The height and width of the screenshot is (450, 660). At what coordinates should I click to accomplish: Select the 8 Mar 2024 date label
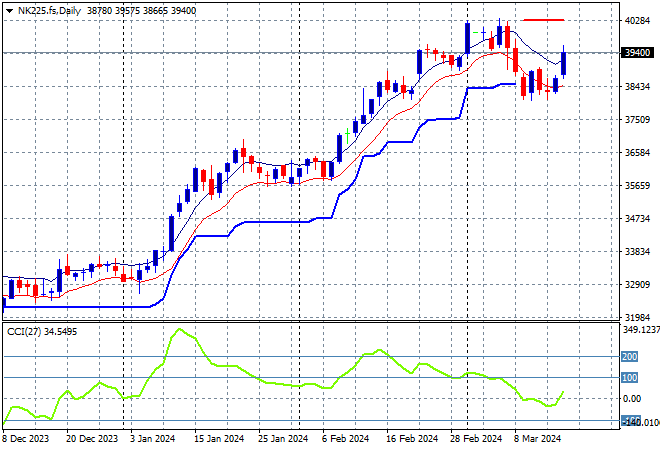[x=540, y=438]
